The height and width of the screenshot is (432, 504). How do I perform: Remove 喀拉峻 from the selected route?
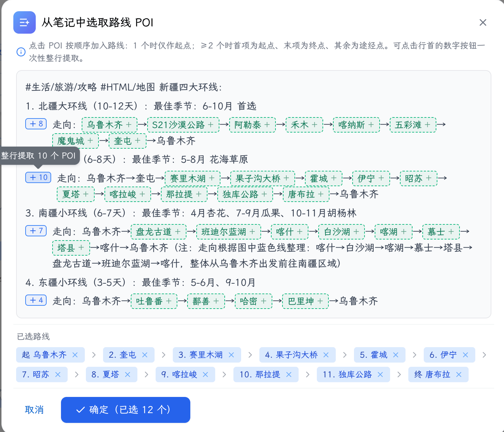coord(205,374)
